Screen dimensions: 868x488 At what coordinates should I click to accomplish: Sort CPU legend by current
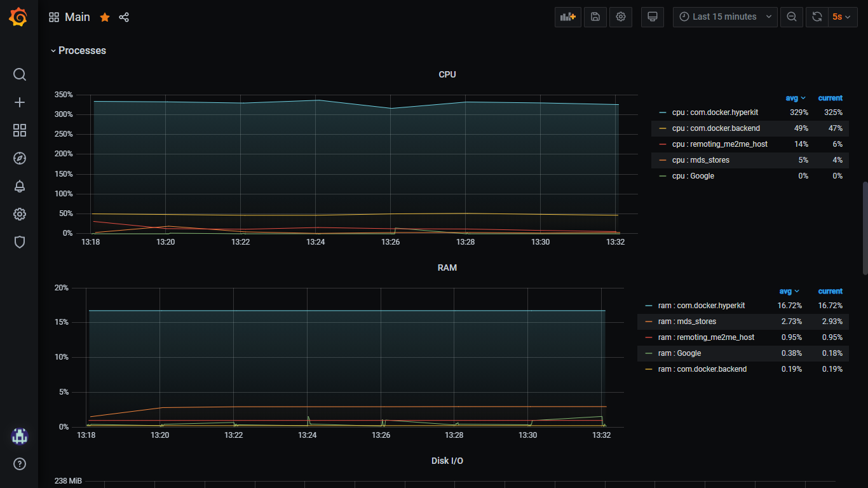(x=830, y=98)
